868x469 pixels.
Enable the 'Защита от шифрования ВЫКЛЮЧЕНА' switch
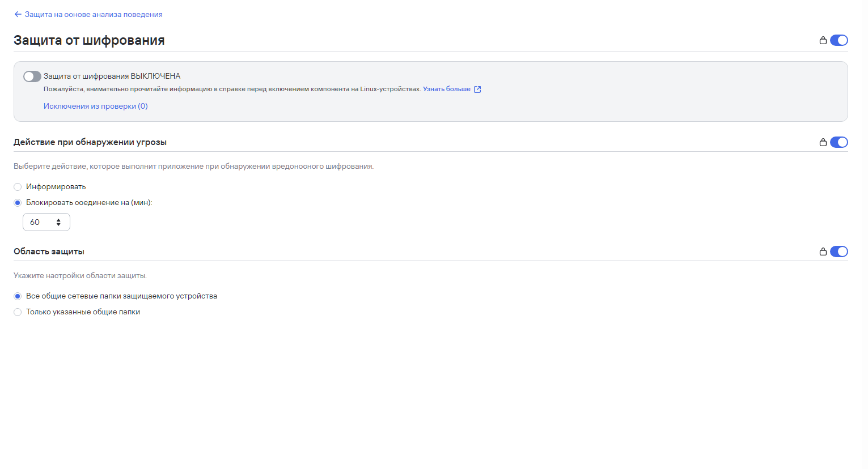[x=32, y=76]
